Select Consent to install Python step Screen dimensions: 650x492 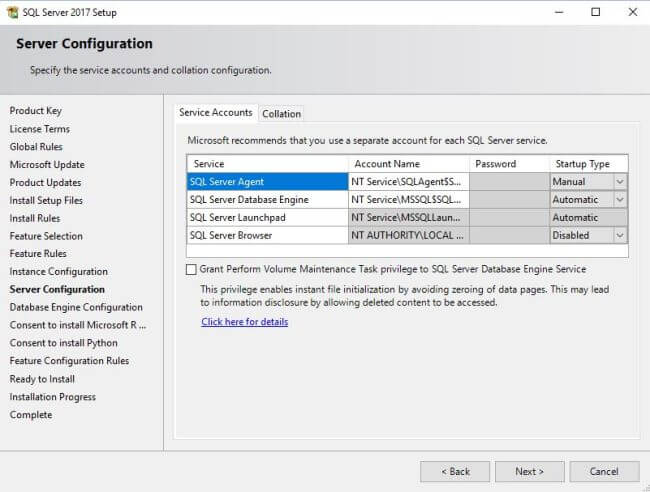[x=64, y=343]
